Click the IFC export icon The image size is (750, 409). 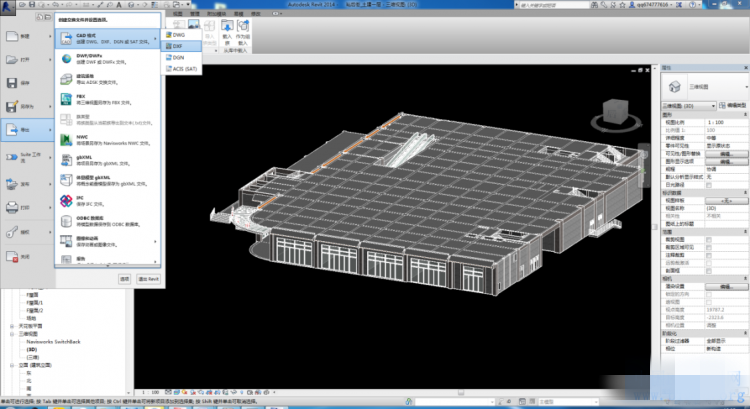click(x=66, y=200)
